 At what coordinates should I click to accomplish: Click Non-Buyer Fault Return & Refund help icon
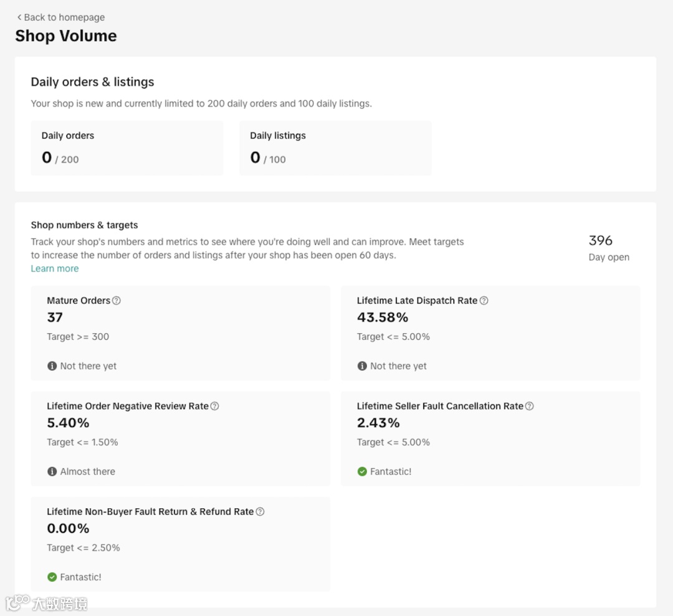pyautogui.click(x=260, y=512)
